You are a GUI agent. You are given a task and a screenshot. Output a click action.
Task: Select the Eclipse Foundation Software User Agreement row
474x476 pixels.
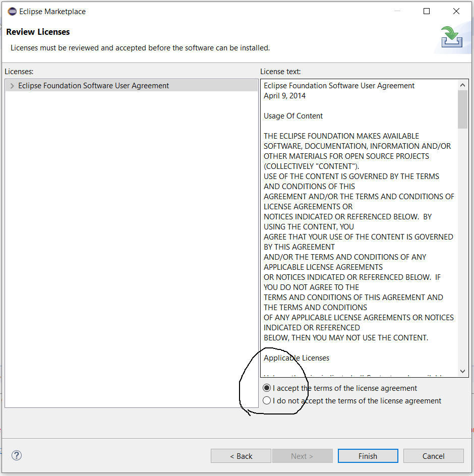pos(132,86)
